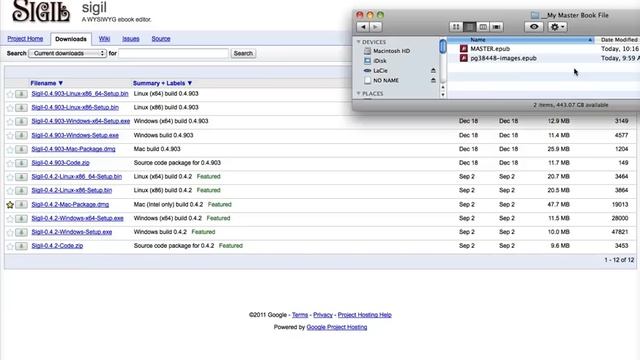640x360 pixels.
Task: Click download icon for Sigil-0.4.903-Windows-x64-Setup.exe
Action: (x=21, y=122)
